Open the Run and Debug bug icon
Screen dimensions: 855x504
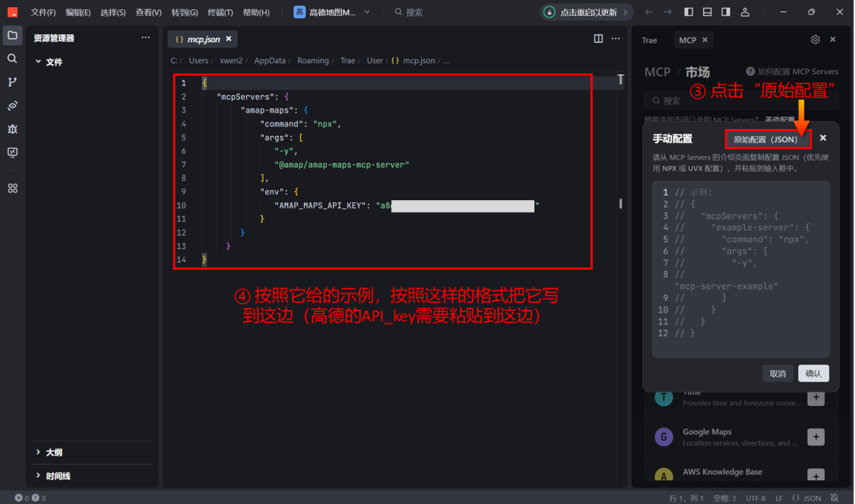click(12, 129)
